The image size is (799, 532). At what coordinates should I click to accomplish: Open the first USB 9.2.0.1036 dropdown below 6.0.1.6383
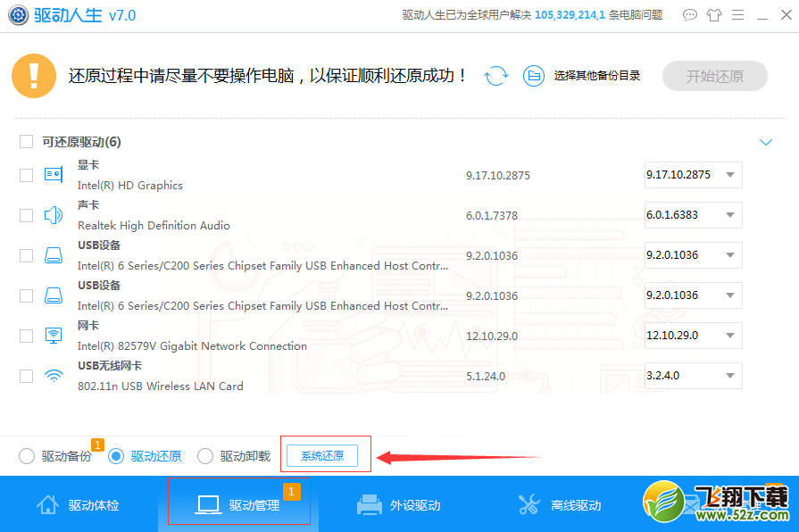693,255
